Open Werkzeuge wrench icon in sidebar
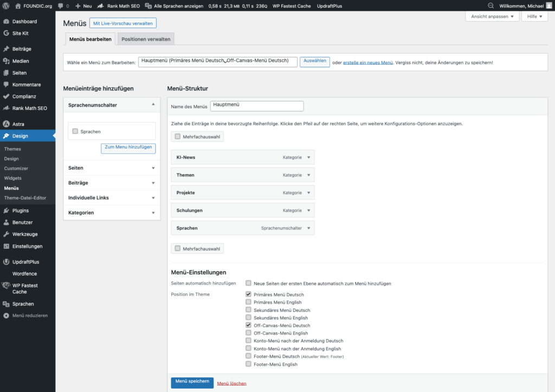The height and width of the screenshot is (392, 555). [x=6, y=234]
